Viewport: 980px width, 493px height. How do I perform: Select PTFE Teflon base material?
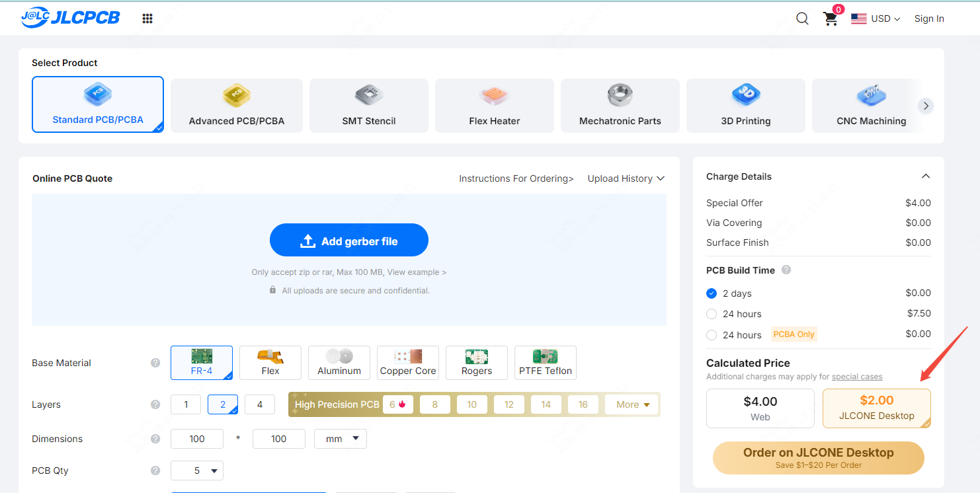pyautogui.click(x=546, y=363)
